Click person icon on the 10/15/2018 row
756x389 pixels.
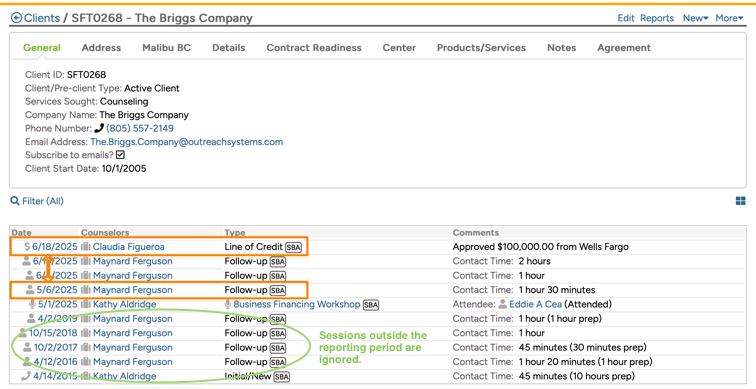tap(23, 333)
